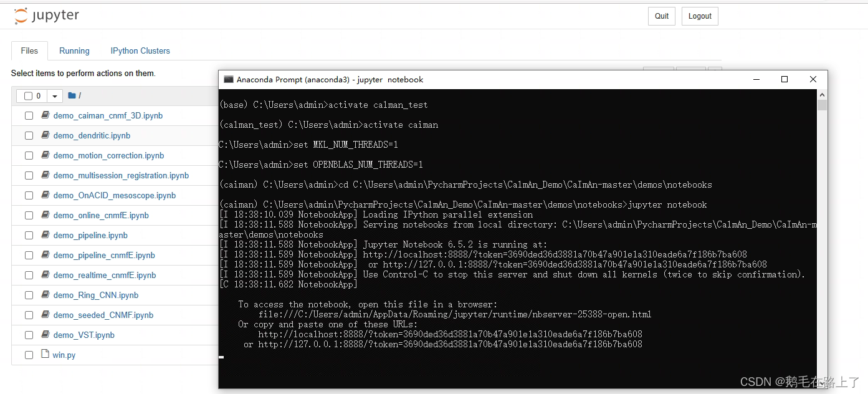
Task: Tick checkbox for demo_pipeline.ipynb
Action: tap(29, 236)
